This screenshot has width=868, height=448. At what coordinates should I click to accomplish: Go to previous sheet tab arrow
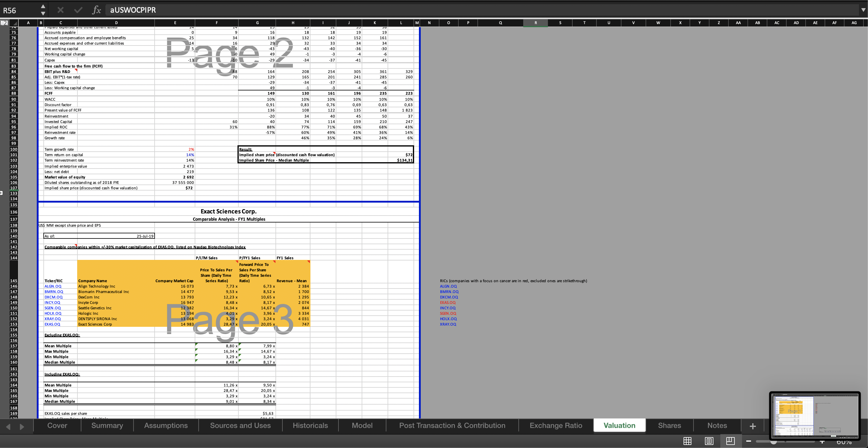(x=9, y=427)
